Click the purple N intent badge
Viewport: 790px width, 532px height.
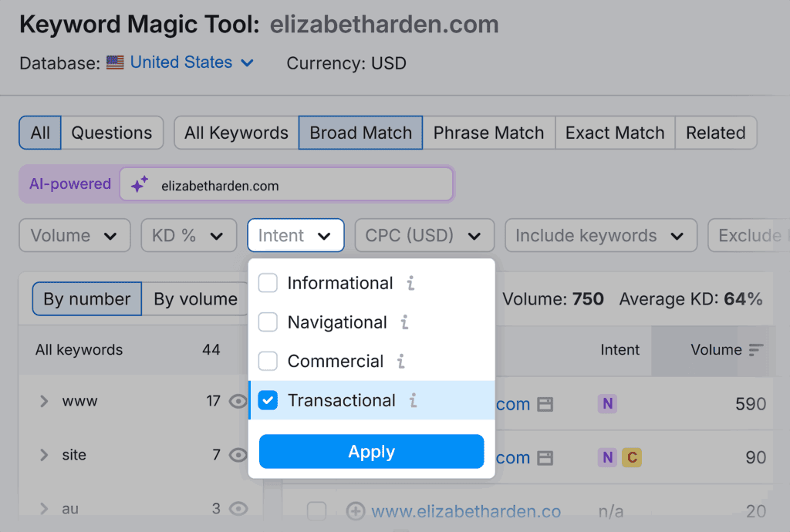[607, 403]
